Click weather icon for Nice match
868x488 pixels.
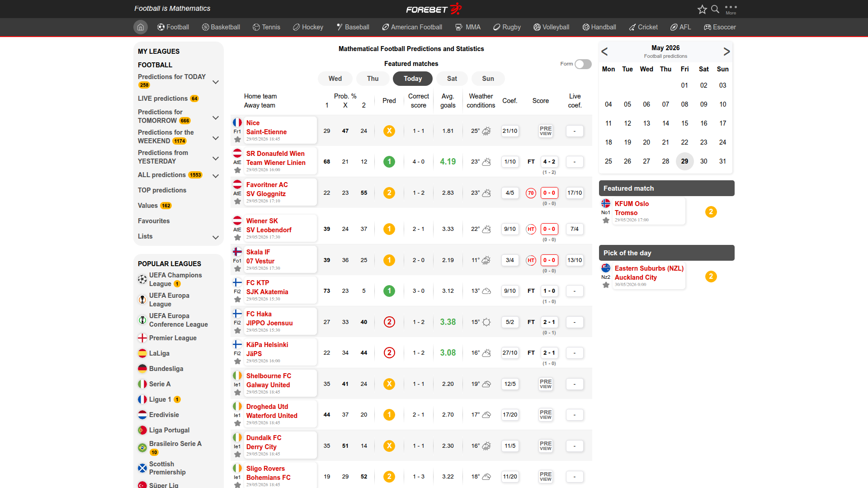coord(486,131)
